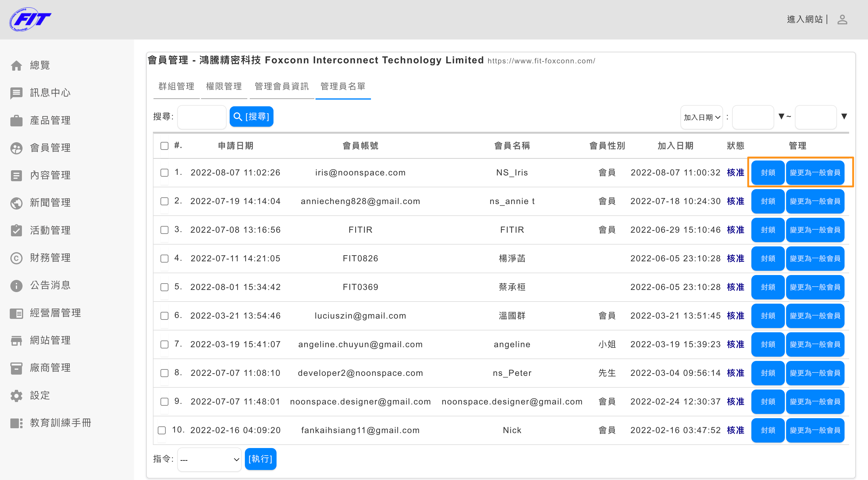Screen dimensions: 868x480
Task: Check the row for luciuszin@gmail.com
Action: [164, 316]
